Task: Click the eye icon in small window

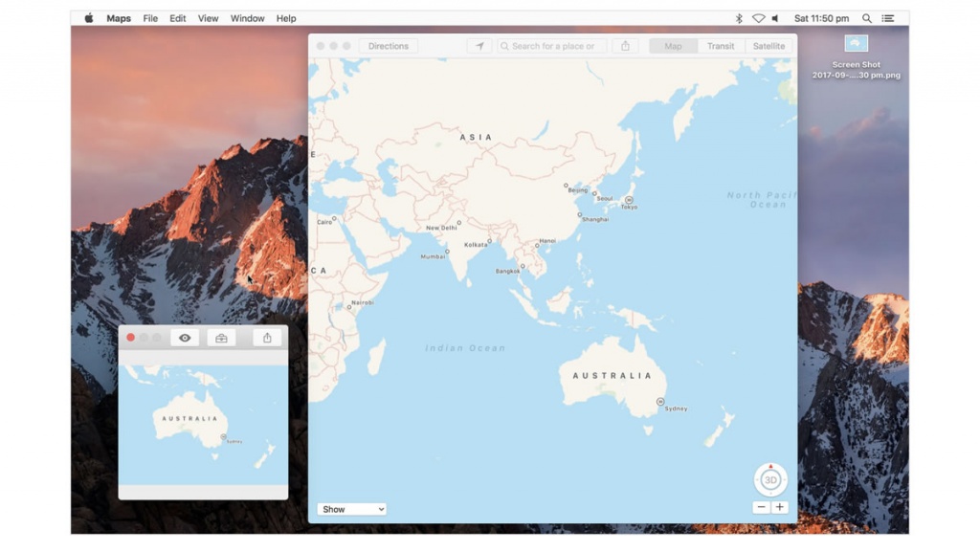Action: [185, 338]
